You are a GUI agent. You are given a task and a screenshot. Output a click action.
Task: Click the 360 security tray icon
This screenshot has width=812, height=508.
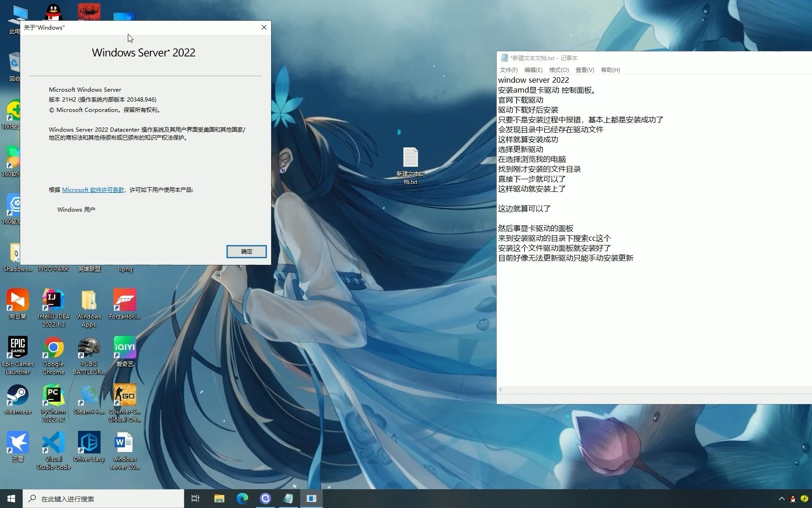pos(804,499)
